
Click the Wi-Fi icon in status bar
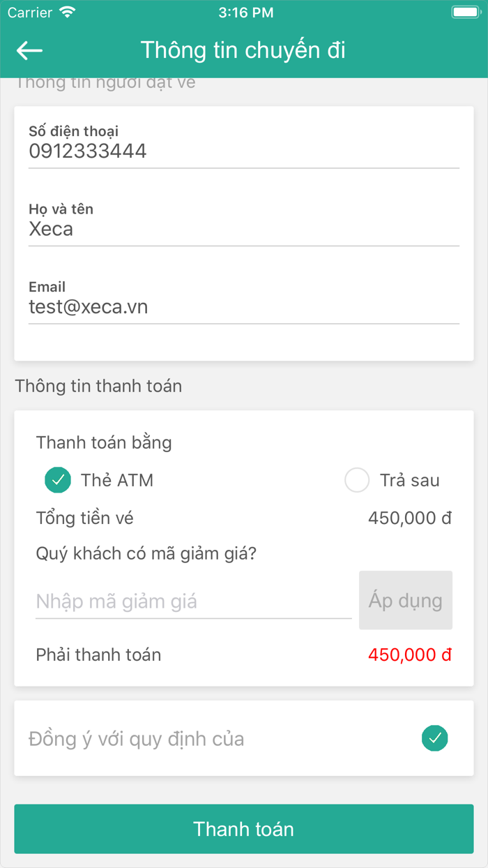[66, 12]
